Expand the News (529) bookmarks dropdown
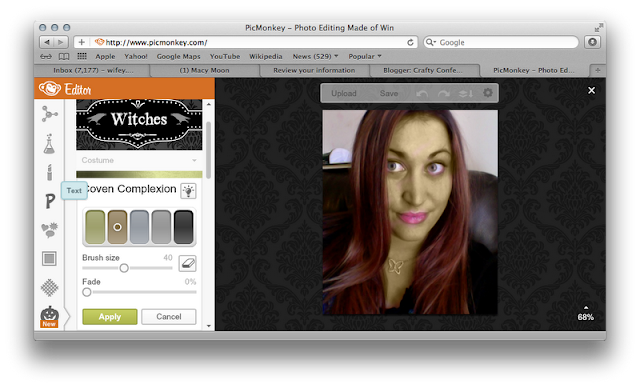This screenshot has width=640, height=388. coord(315,56)
